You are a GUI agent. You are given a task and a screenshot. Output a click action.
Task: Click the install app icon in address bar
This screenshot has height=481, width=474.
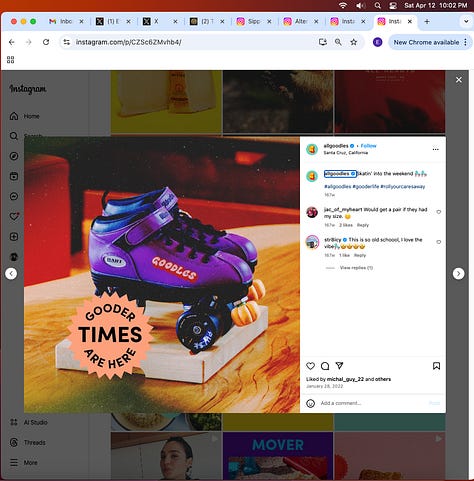point(322,42)
